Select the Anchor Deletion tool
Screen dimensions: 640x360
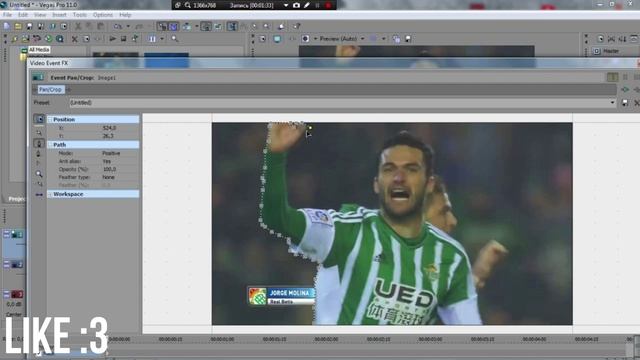pyautogui.click(x=39, y=154)
